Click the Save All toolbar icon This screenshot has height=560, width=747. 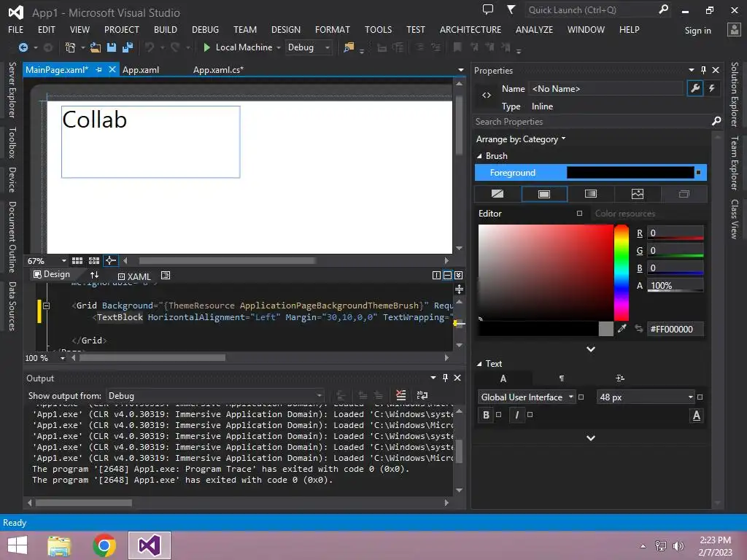click(127, 47)
